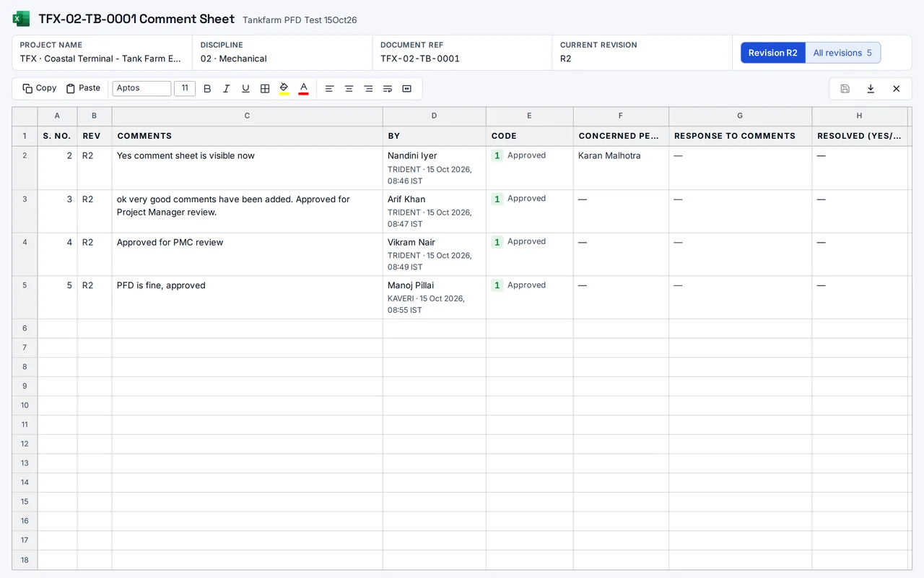Click Manoj Pillai's Approved code cell
The image size is (924, 578).
pyautogui.click(x=529, y=298)
